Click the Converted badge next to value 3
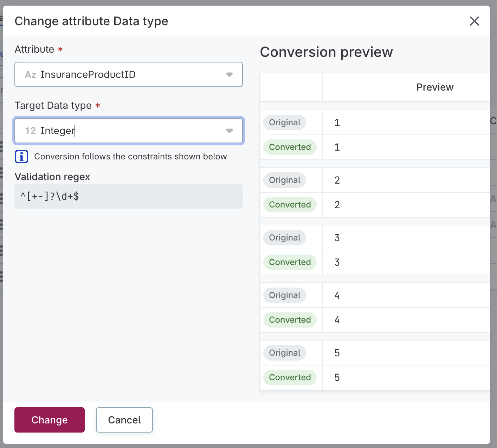Screen dimensions: 497x448 coord(290,262)
